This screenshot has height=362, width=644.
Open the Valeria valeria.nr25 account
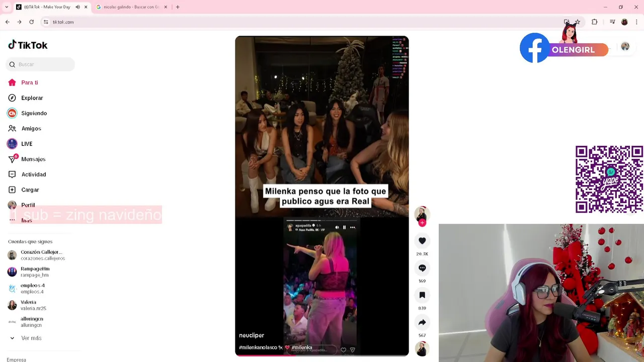28,305
